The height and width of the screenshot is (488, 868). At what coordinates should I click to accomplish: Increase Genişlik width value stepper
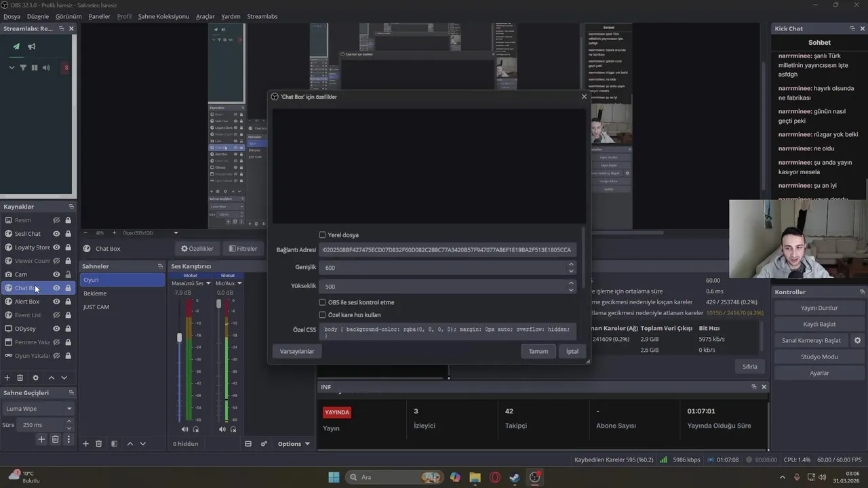(x=571, y=264)
